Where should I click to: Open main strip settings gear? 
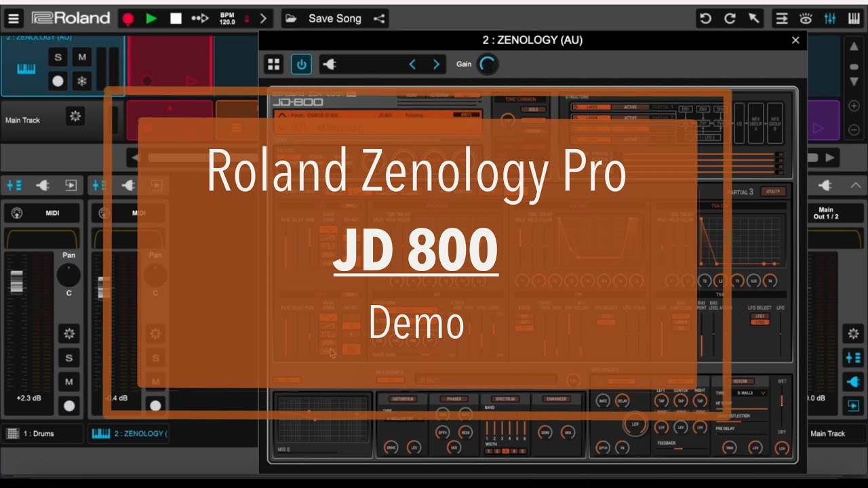(853, 333)
